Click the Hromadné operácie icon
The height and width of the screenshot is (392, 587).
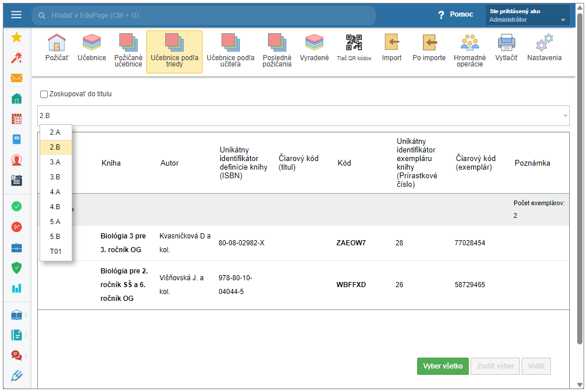coord(469,43)
